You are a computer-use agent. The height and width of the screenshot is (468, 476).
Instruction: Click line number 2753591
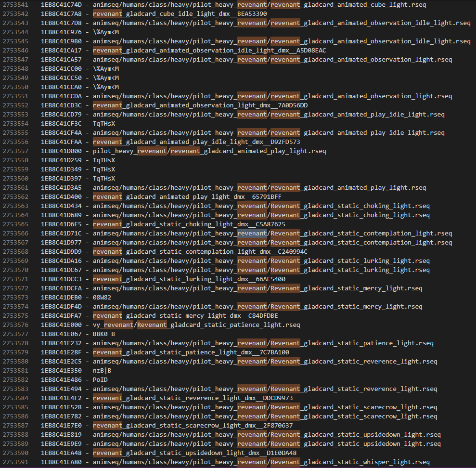pyautogui.click(x=15, y=462)
